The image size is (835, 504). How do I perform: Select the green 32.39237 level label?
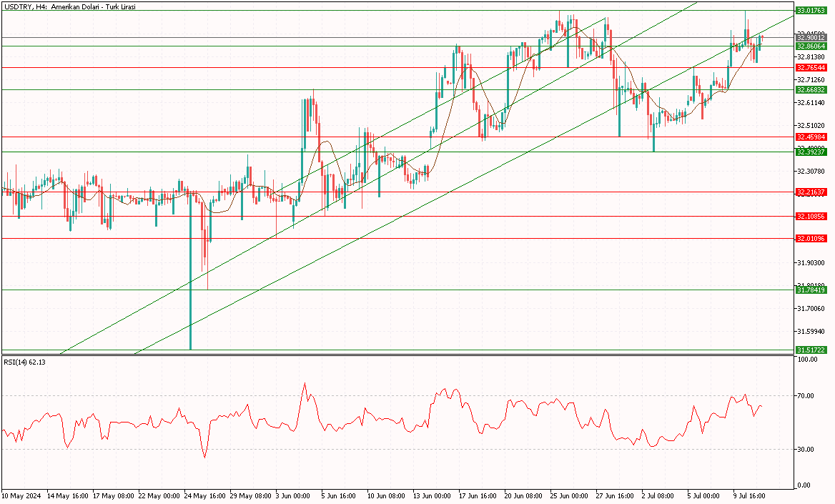pos(811,152)
